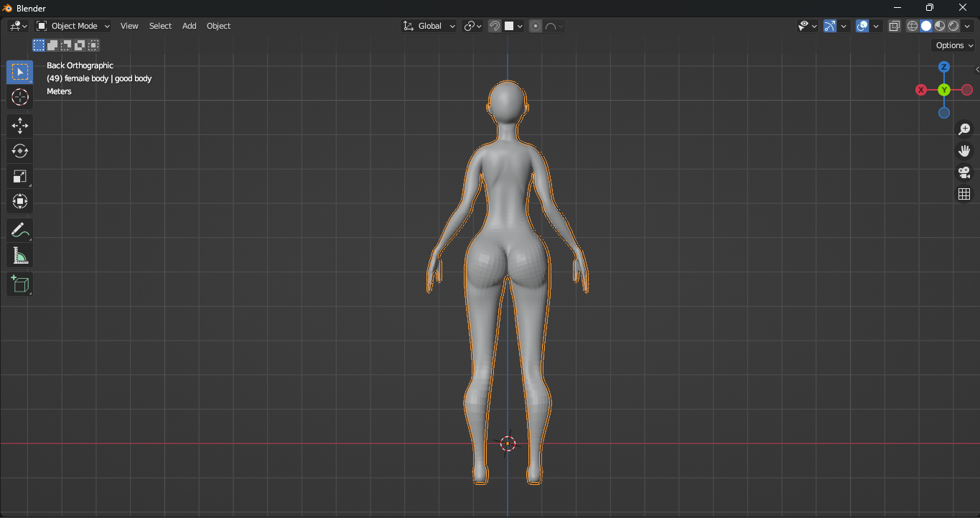Click the unlabeled blue axis dot below the gizmo

(x=944, y=113)
